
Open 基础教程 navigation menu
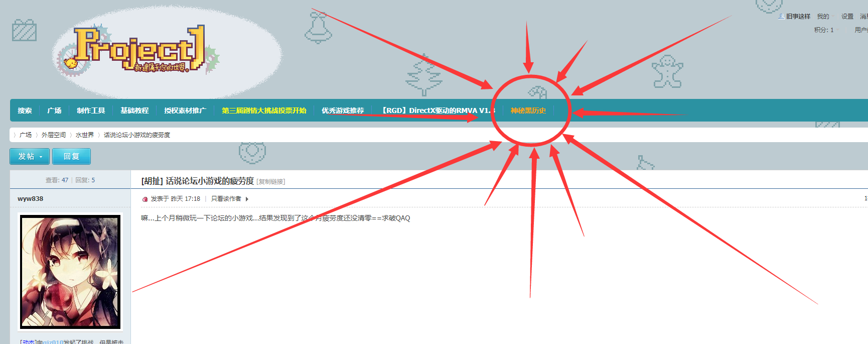pyautogui.click(x=134, y=110)
